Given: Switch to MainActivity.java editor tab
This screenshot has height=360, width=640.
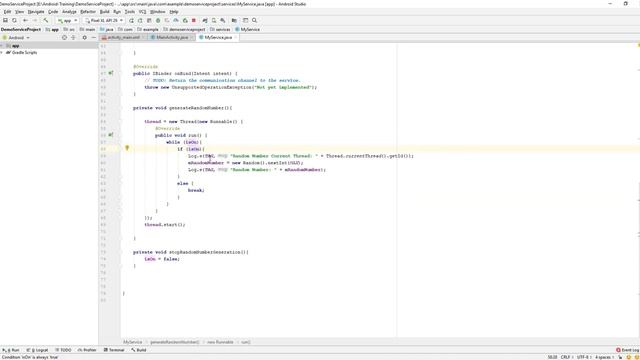Looking at the screenshot, I should [x=172, y=37].
